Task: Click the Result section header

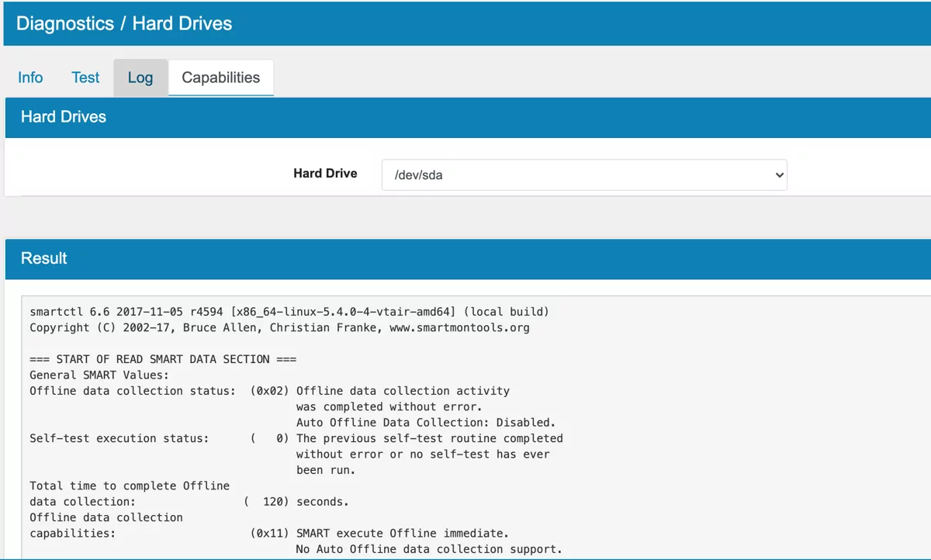Action: [43, 258]
